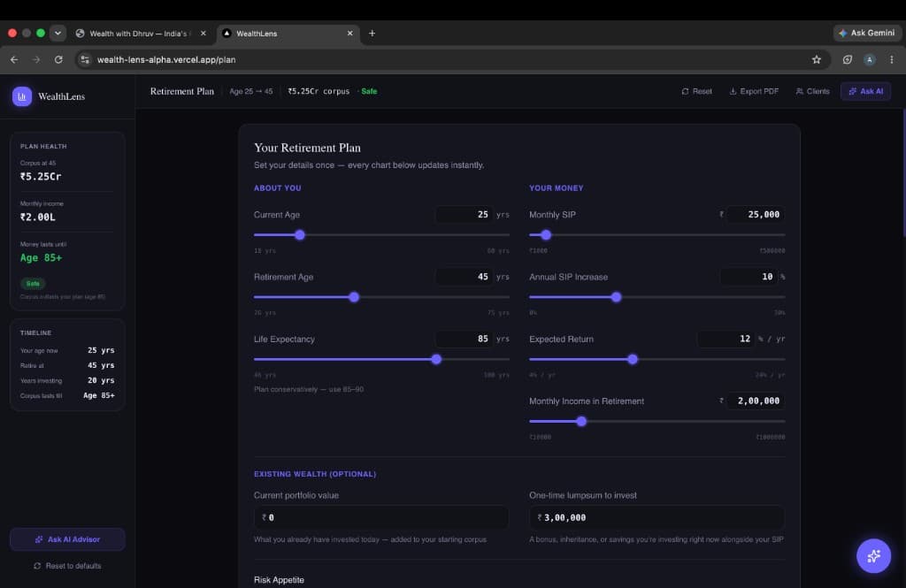The image size is (906, 588).
Task: Edit the Life Expectancy value field
Action: coord(464,339)
